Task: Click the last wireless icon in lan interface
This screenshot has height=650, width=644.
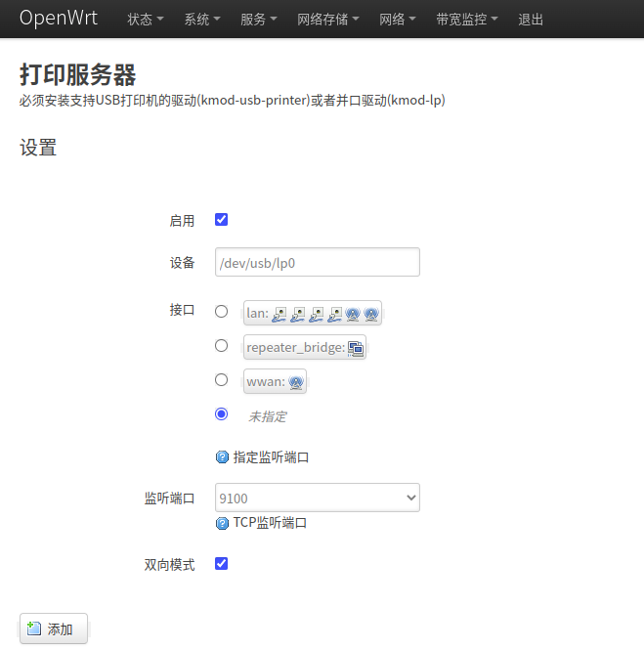Action: point(371,314)
